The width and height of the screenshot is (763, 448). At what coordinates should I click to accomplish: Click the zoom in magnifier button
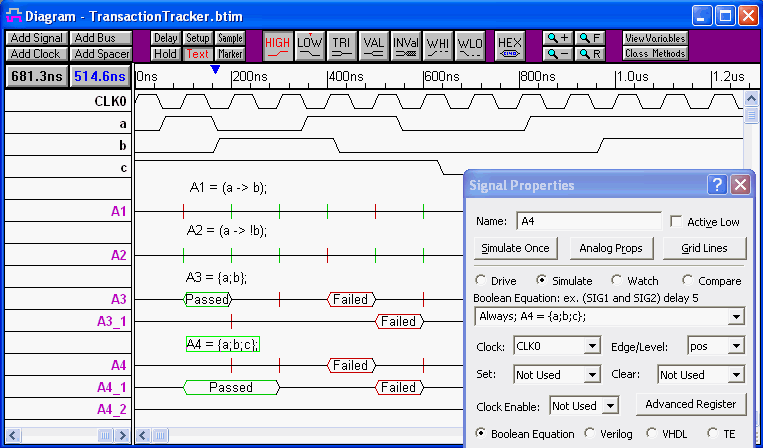(x=557, y=38)
